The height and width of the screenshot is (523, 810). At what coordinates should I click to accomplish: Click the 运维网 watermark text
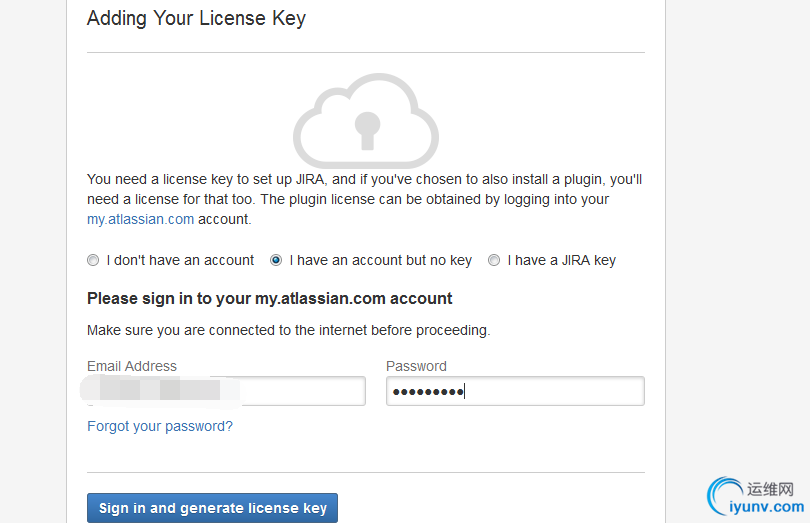pos(770,489)
